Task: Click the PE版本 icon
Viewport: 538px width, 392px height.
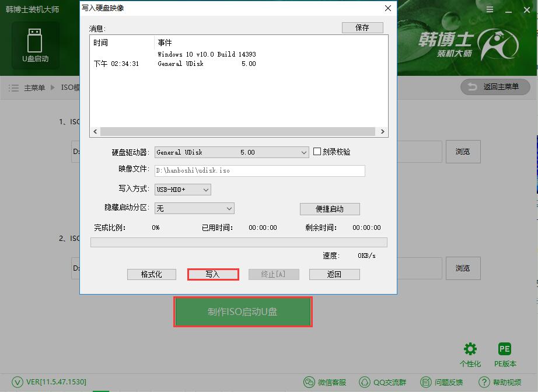Action: (x=505, y=349)
